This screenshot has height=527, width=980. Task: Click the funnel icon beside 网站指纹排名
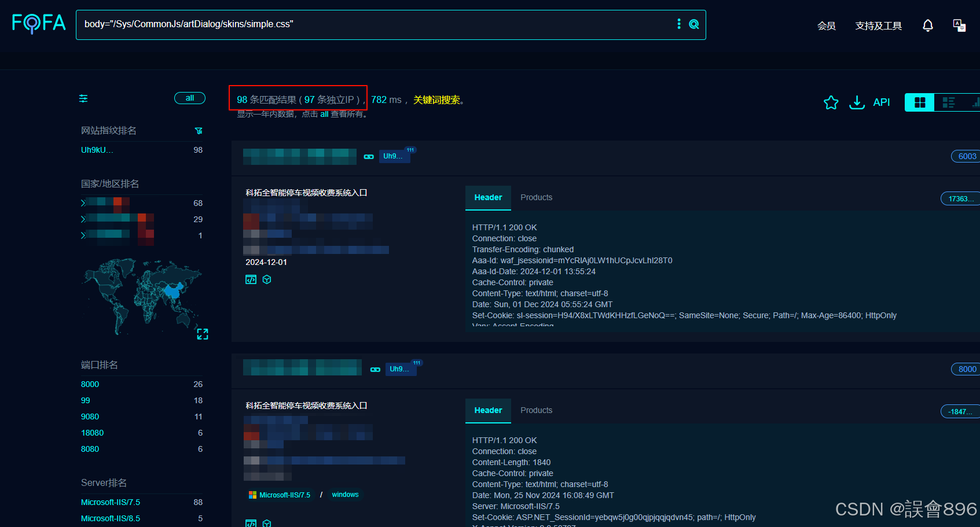(x=199, y=131)
